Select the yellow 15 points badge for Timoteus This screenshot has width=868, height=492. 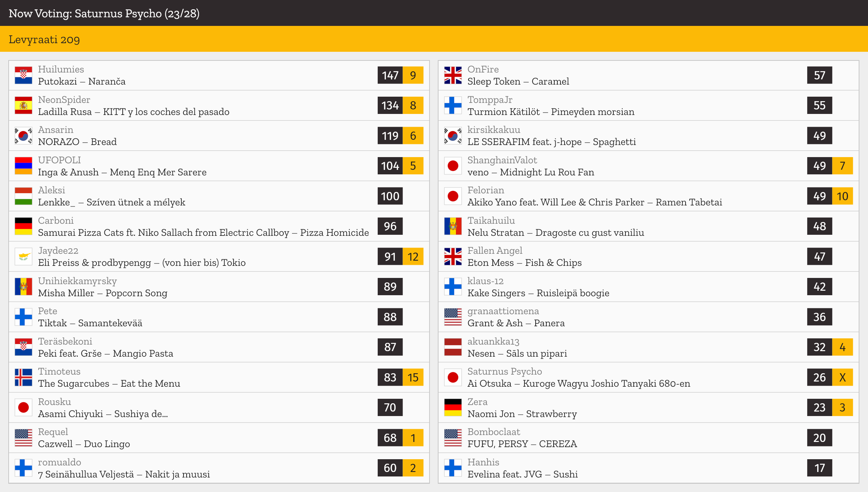point(413,377)
